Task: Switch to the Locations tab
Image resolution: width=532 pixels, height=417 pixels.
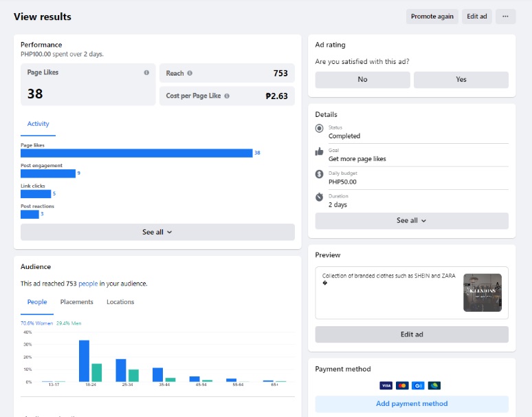Action: (x=120, y=302)
